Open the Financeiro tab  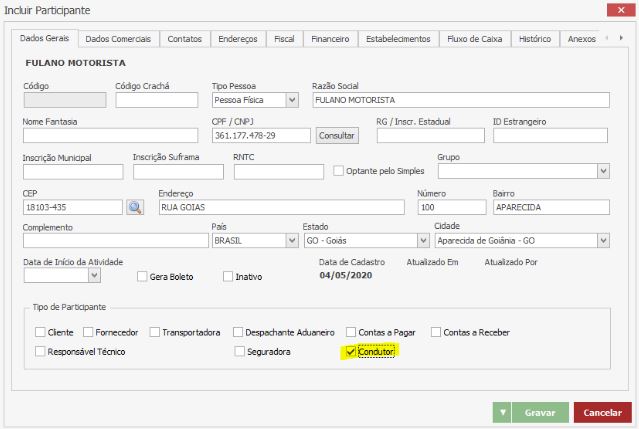click(329, 39)
